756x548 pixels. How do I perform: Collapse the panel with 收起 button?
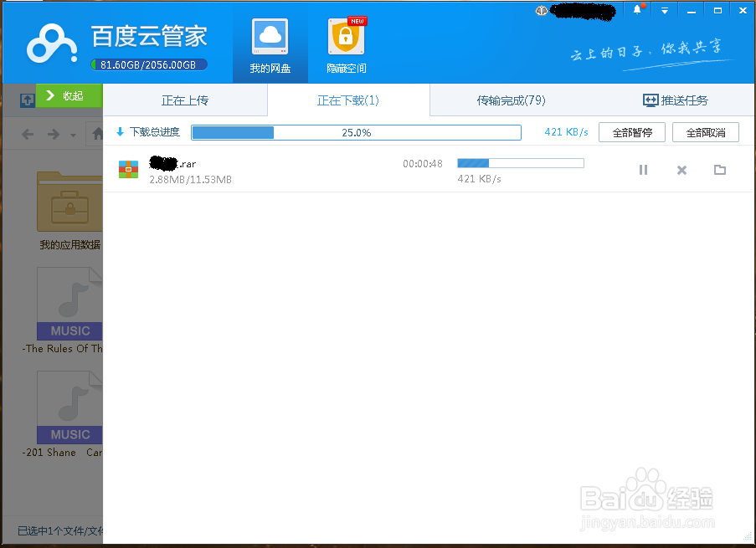(x=69, y=95)
